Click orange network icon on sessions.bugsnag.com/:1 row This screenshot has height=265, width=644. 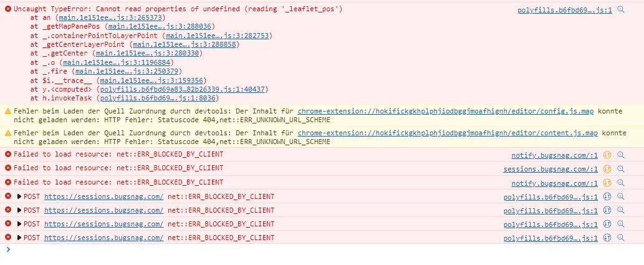coord(606,169)
